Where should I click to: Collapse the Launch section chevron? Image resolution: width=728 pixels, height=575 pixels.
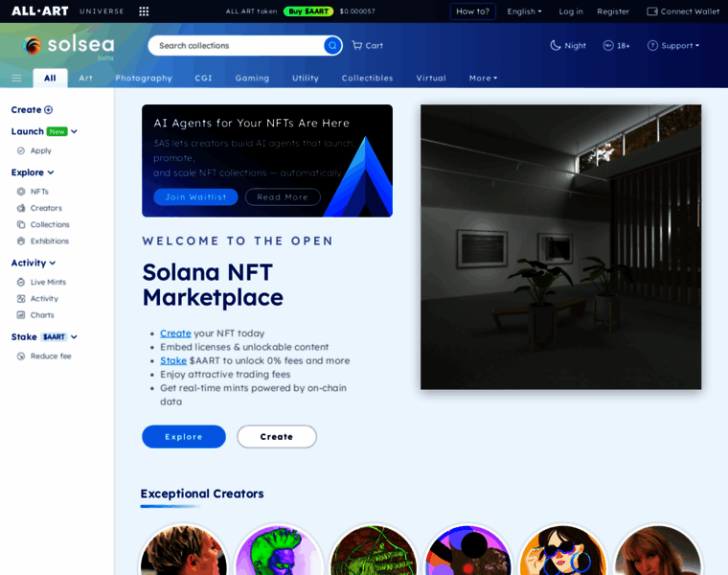tap(75, 131)
